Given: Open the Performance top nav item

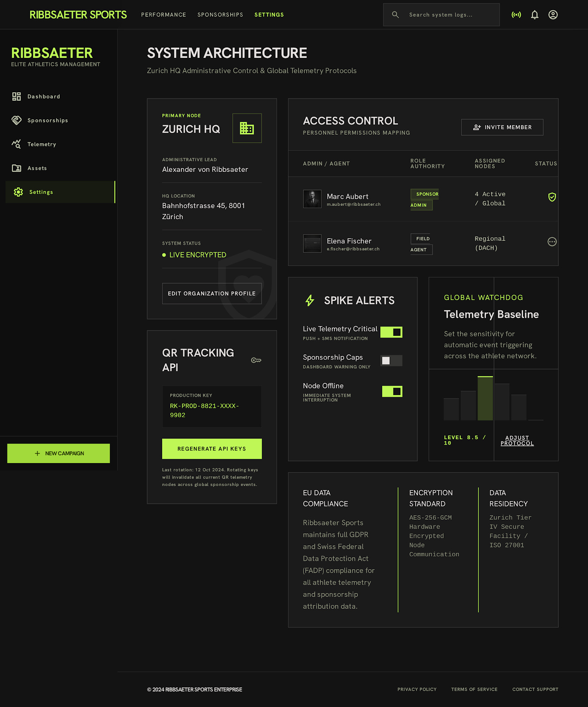Looking at the screenshot, I should tap(163, 15).
